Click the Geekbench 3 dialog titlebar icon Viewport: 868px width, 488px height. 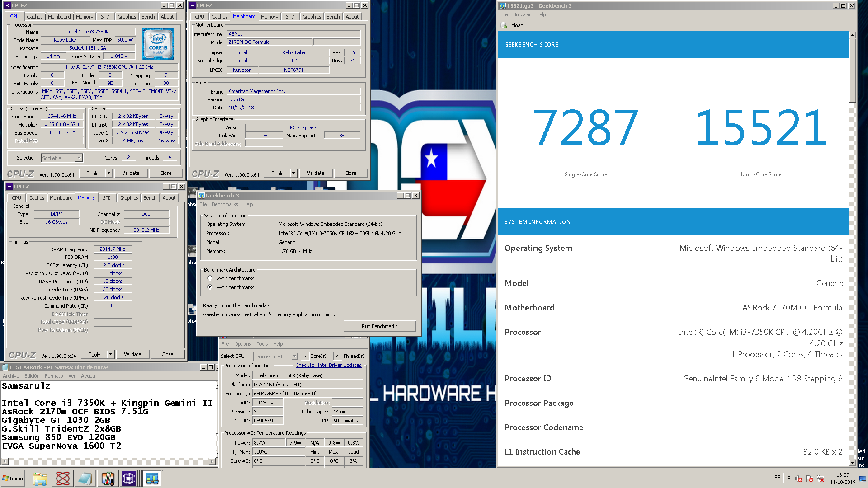tap(202, 196)
